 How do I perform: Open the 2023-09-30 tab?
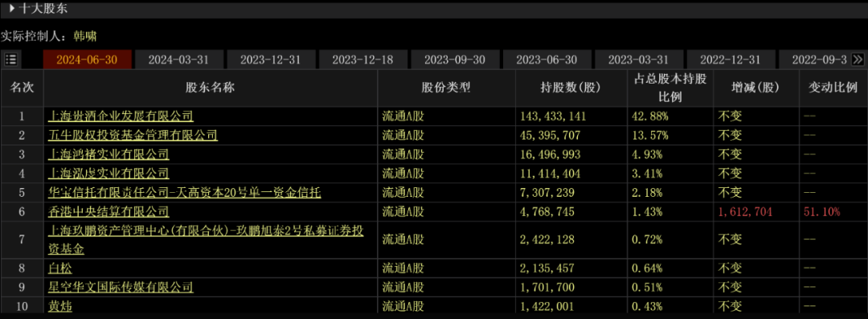(x=455, y=59)
